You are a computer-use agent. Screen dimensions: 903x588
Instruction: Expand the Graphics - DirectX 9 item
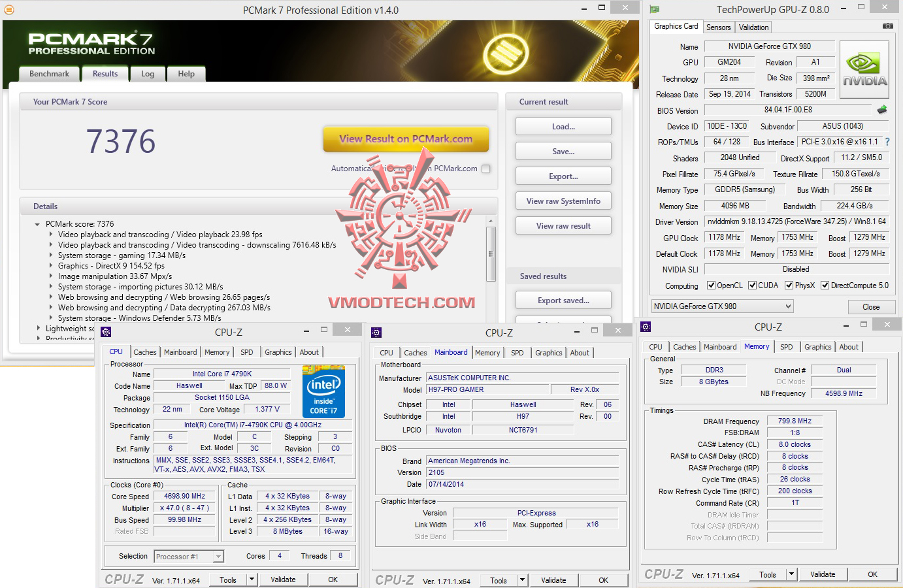50,266
